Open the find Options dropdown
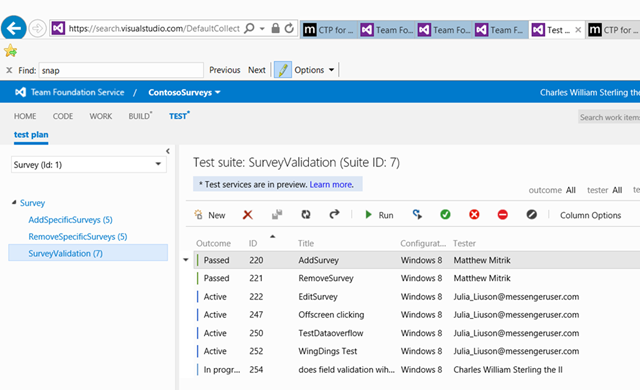Viewport: 640px width, 390px height. coord(314,70)
